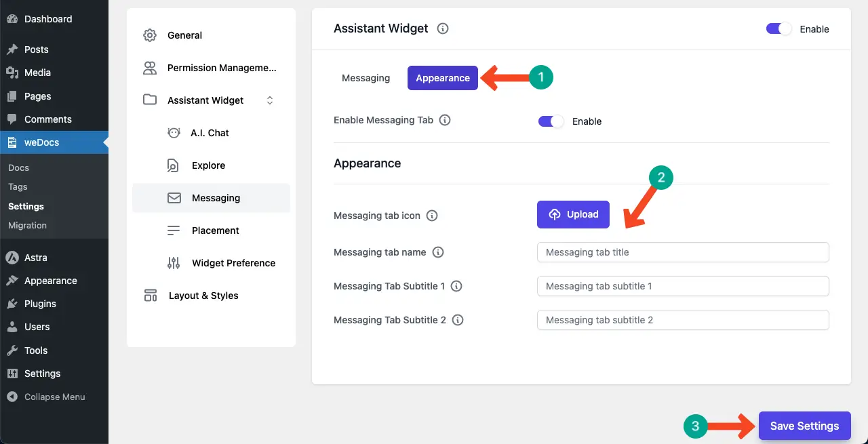The width and height of the screenshot is (868, 444).
Task: Click info icon beside Messaging Tab Subtitle 2
Action: [458, 320]
